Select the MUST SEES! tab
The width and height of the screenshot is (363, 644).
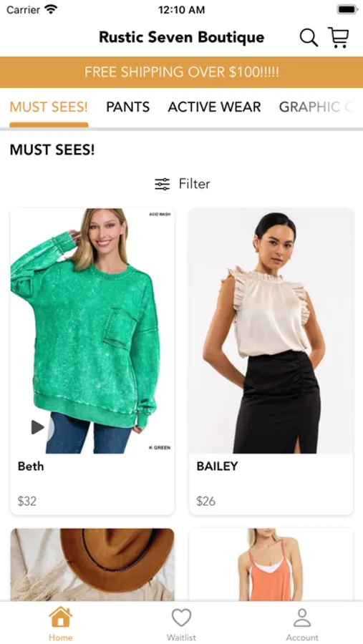pos(49,107)
